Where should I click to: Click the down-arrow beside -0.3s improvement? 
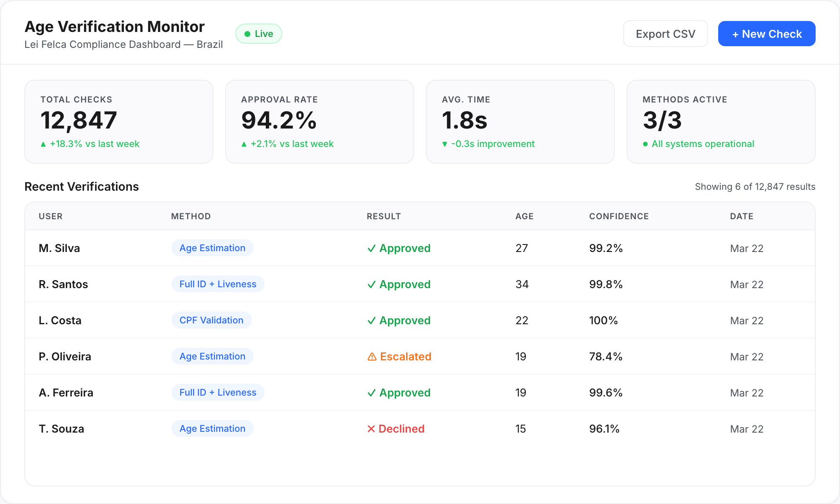[x=446, y=144]
